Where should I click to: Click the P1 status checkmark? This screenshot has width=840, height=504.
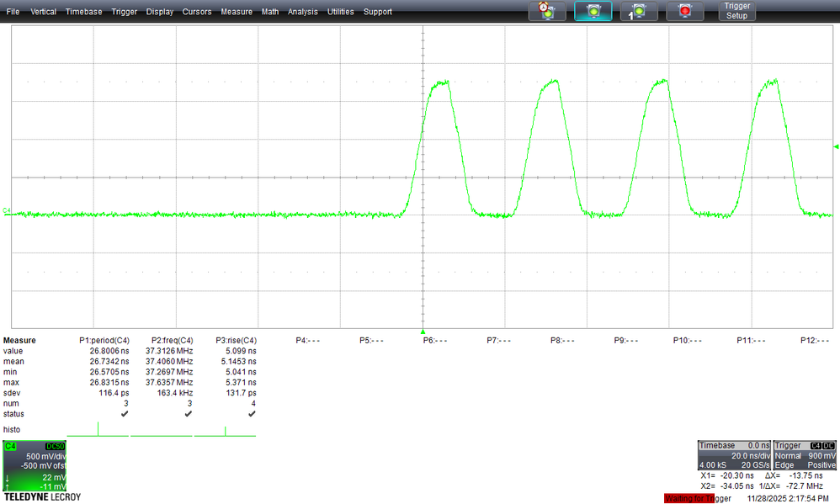click(x=125, y=414)
